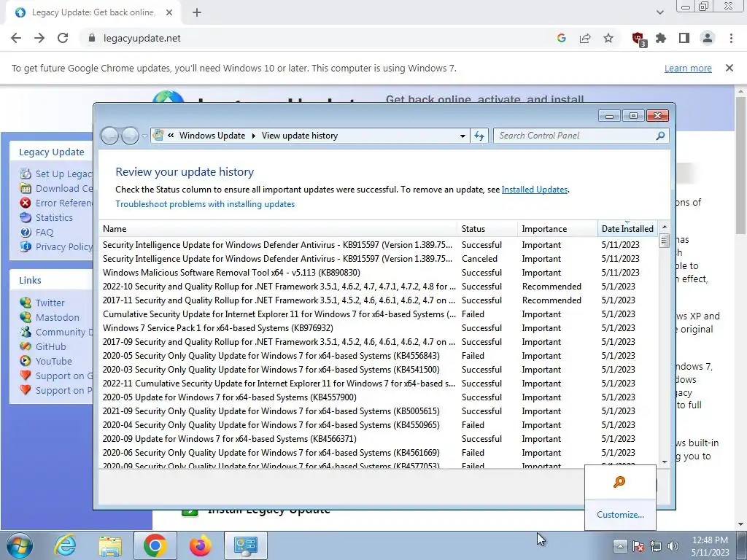Open Chrome tab search chevron

[660, 13]
